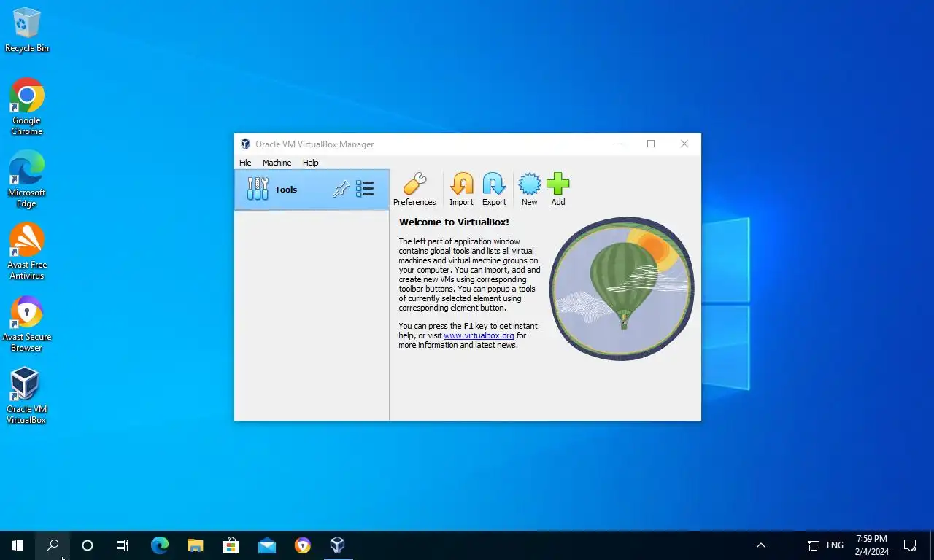Click the balloon illustration image
The height and width of the screenshot is (560, 934).
point(622,288)
